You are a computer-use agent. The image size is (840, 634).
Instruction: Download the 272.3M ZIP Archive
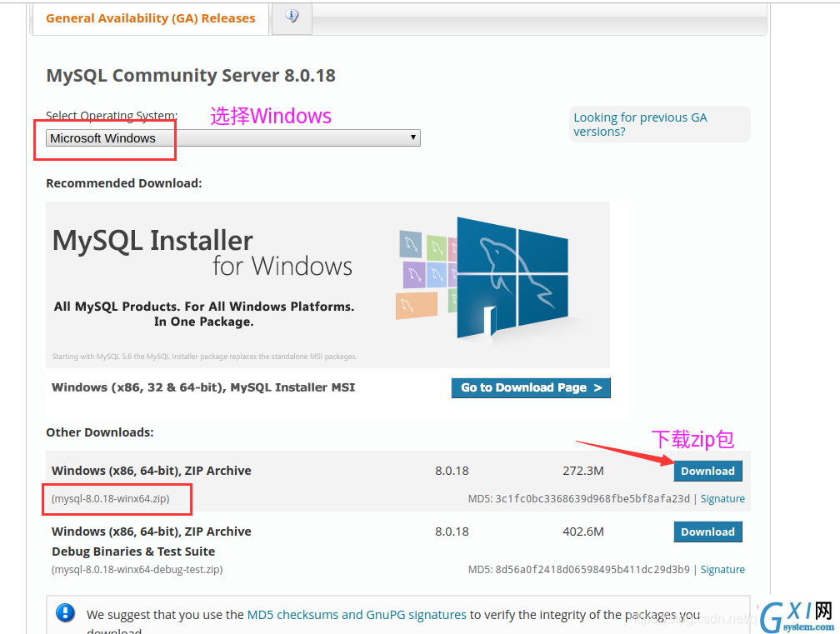point(707,472)
